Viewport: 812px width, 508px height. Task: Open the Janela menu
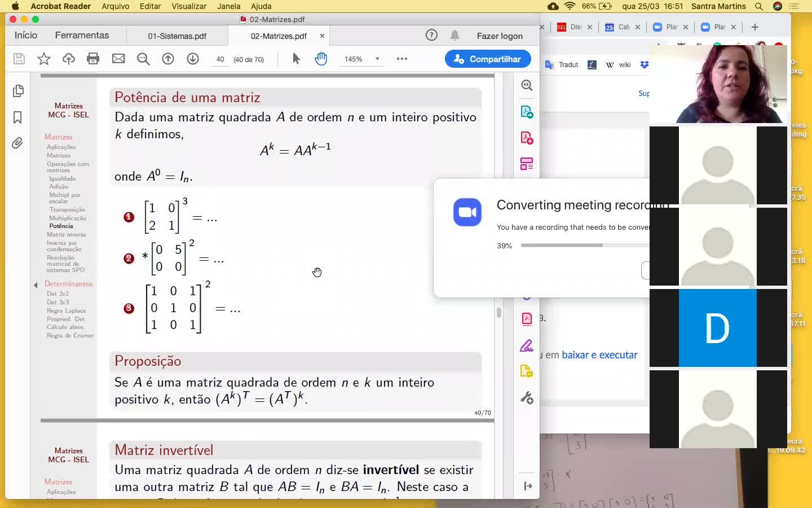point(228,6)
